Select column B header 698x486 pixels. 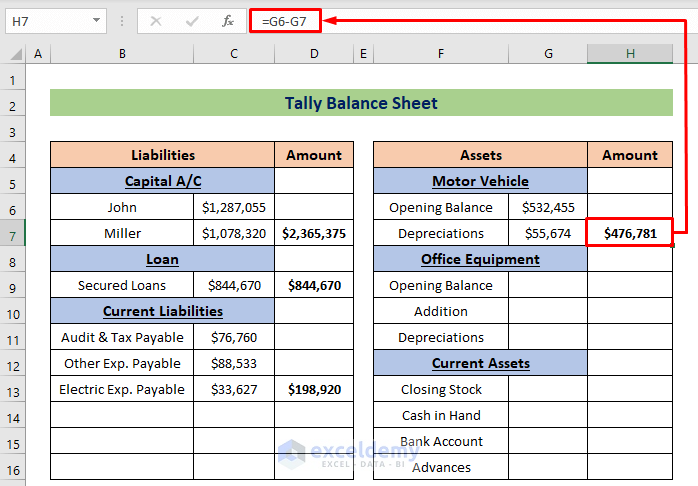(122, 54)
